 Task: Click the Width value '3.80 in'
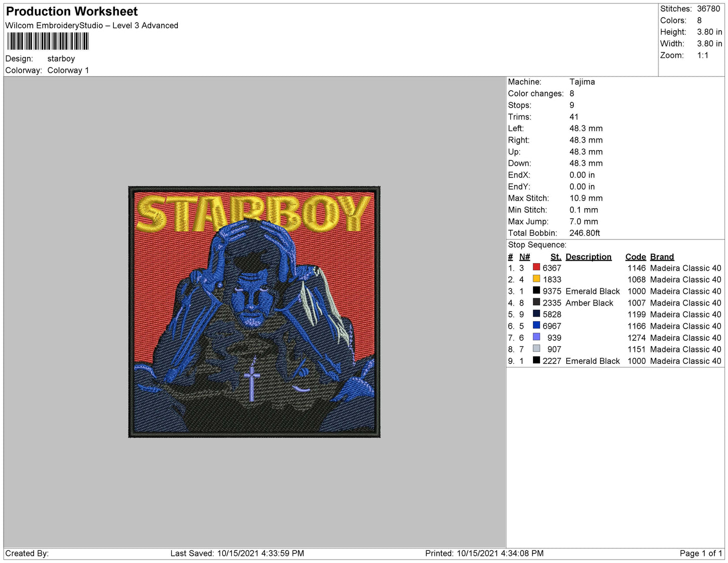click(709, 43)
